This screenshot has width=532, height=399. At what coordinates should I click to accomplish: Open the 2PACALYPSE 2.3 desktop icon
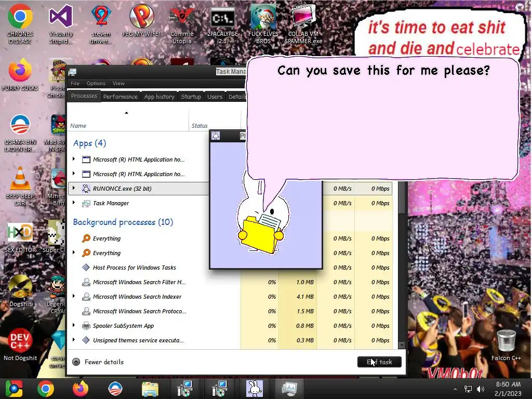(222, 24)
